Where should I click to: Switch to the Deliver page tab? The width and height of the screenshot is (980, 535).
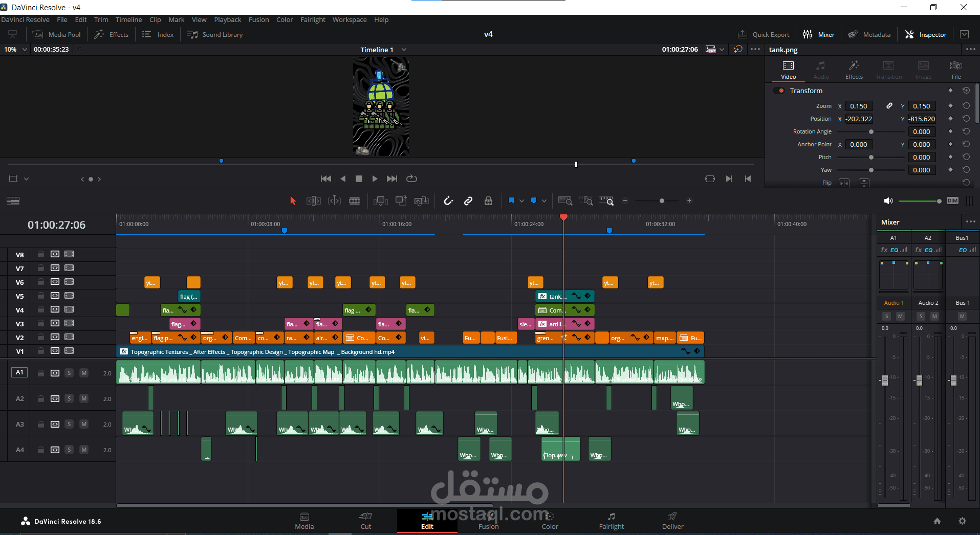click(x=672, y=521)
